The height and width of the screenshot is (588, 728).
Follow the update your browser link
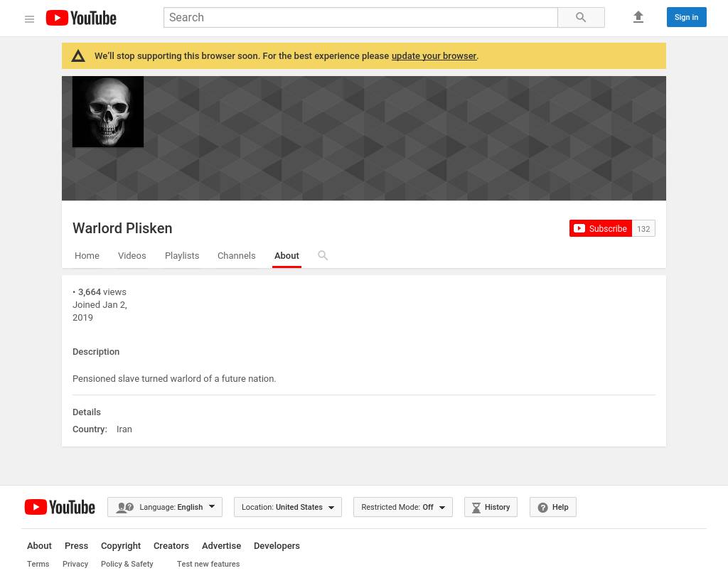(434, 56)
